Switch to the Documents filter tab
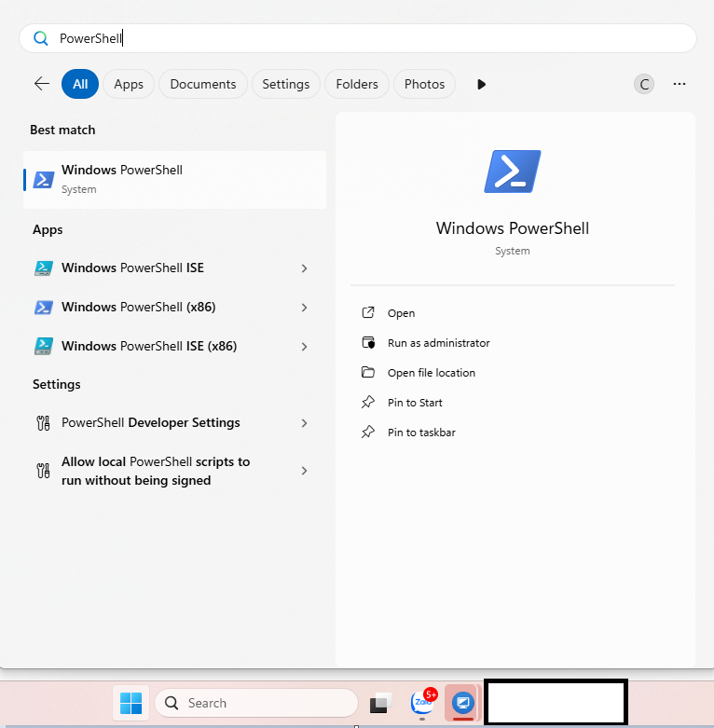This screenshot has width=714, height=728. [203, 84]
